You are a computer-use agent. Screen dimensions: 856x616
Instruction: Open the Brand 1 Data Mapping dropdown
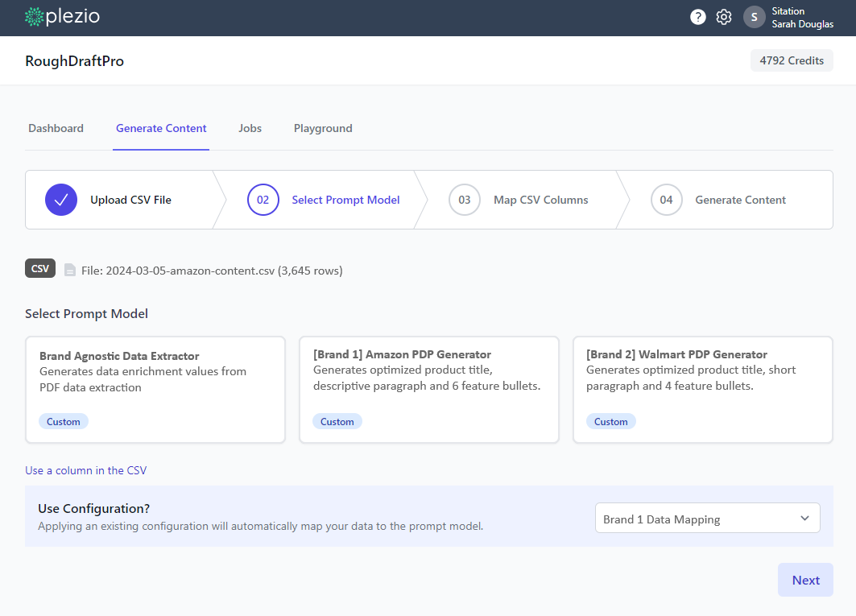click(707, 519)
